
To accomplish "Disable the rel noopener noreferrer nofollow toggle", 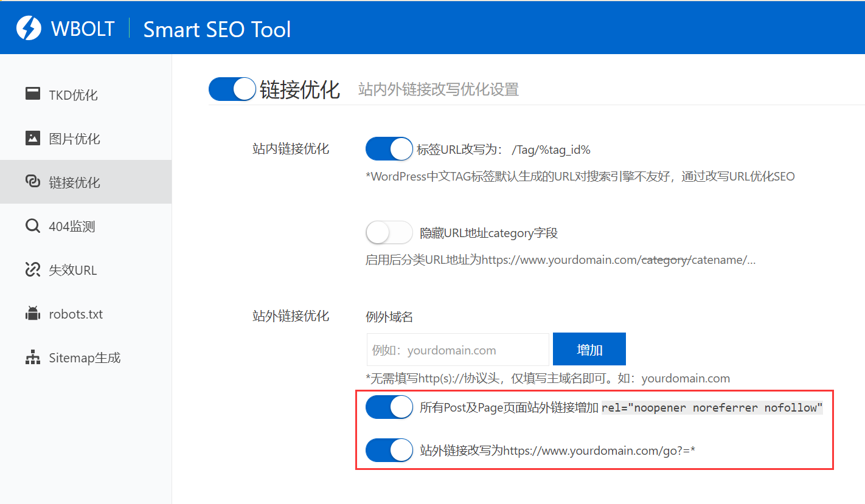I will [389, 407].
